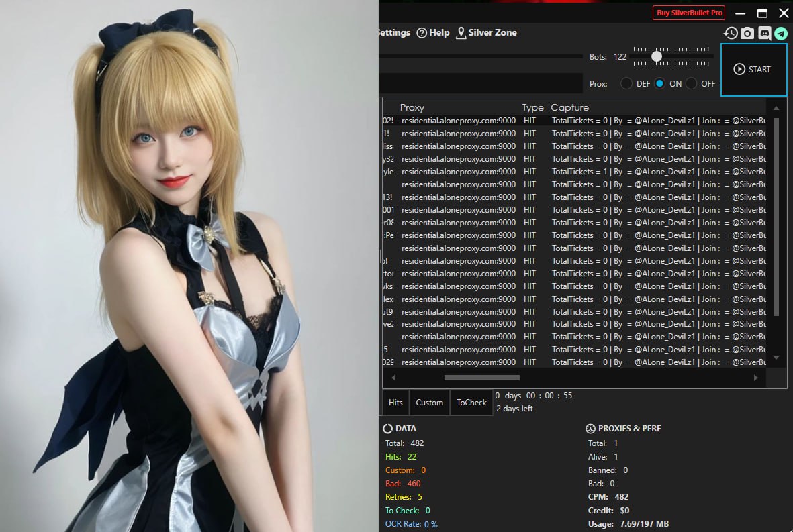Open the Discord icon link

[764, 33]
